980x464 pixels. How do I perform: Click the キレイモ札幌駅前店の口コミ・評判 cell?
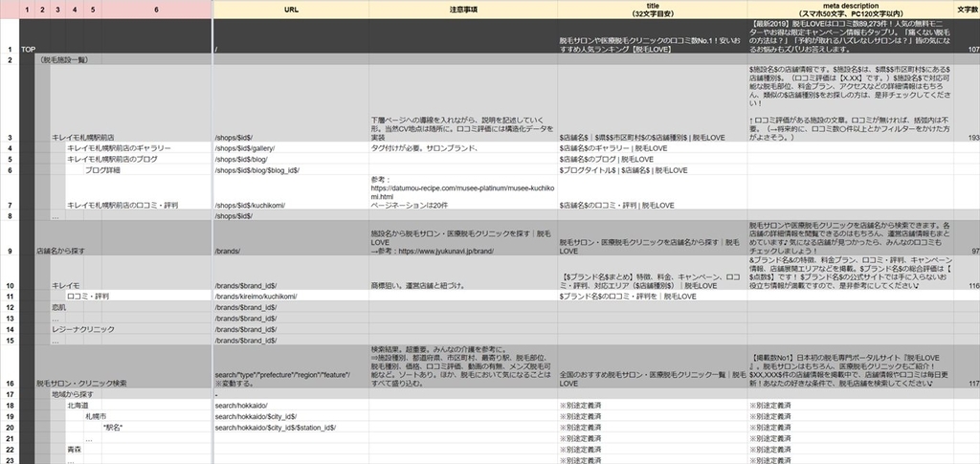[122, 205]
